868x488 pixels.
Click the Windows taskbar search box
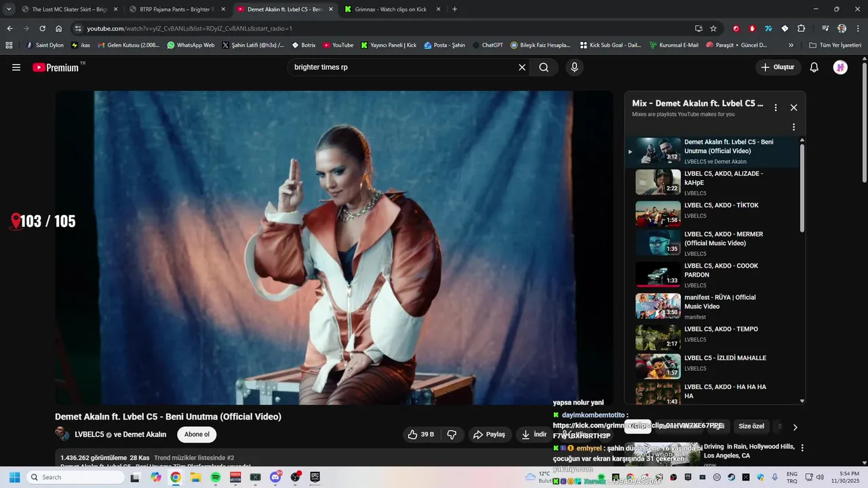click(76, 477)
